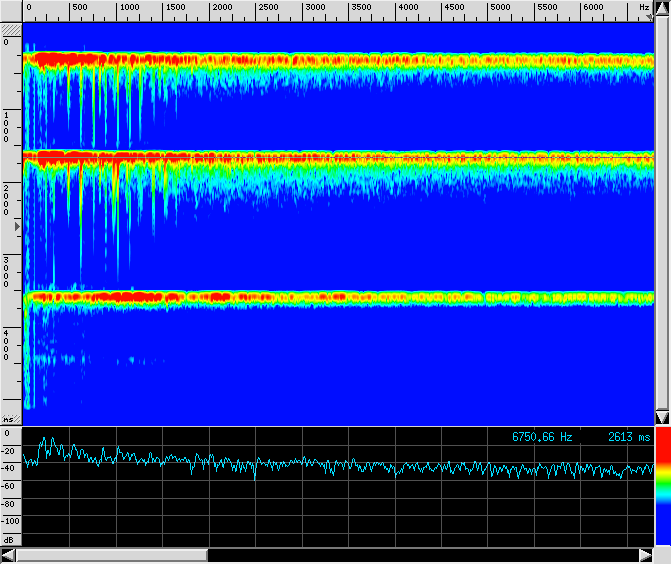
Task: Click the 1000 mark on the time ruler
Action: coord(6,127)
